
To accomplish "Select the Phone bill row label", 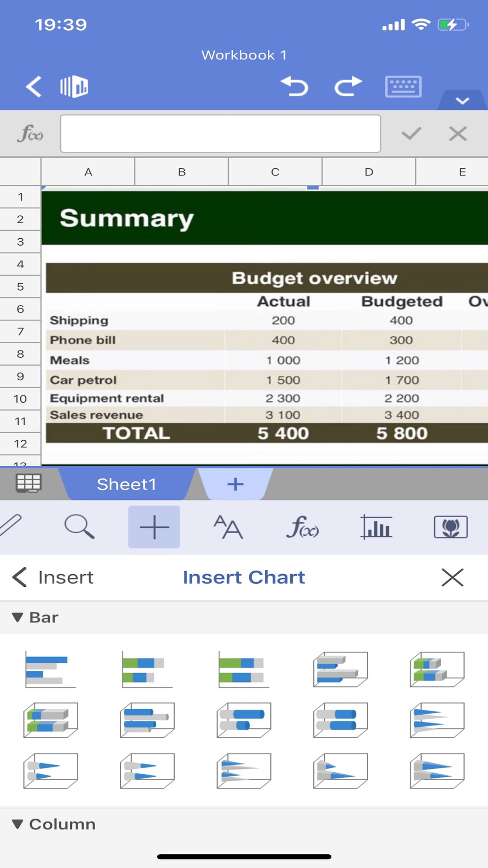I will (83, 340).
